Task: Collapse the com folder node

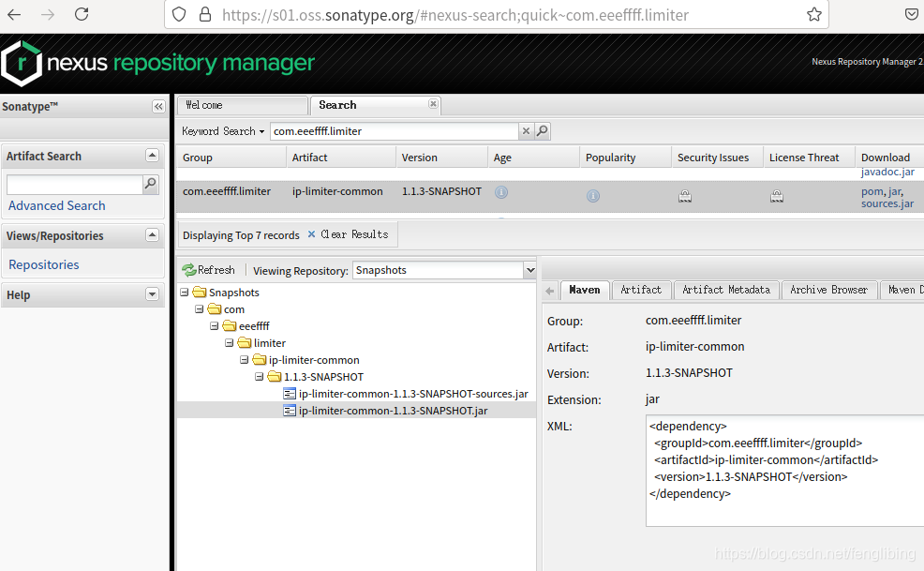Action: 200,309
